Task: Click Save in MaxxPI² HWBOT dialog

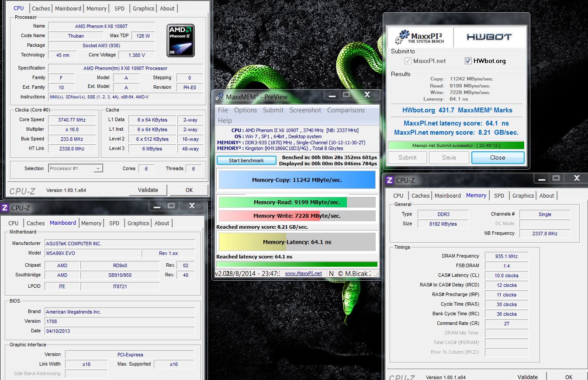Action: 449,157
